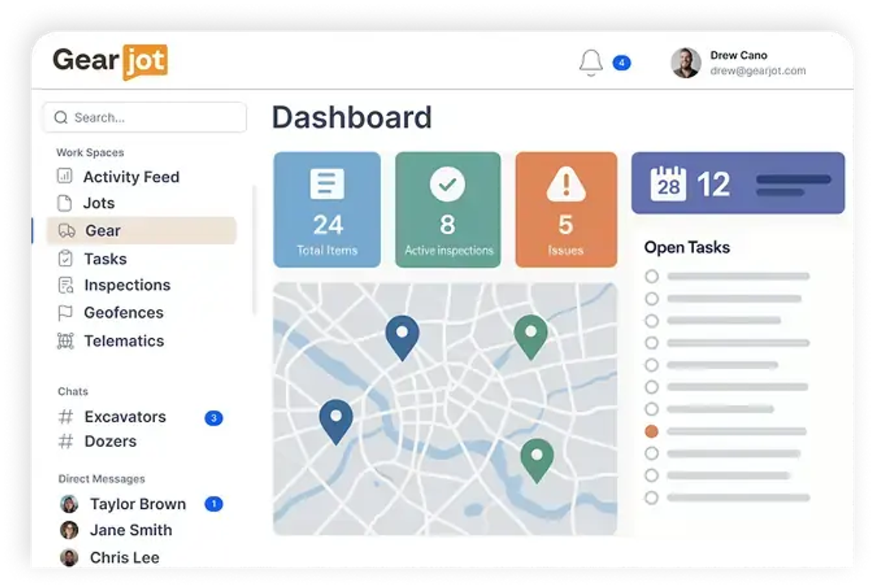
Task: Click the "Dashboard" page title
Action: 352,117
